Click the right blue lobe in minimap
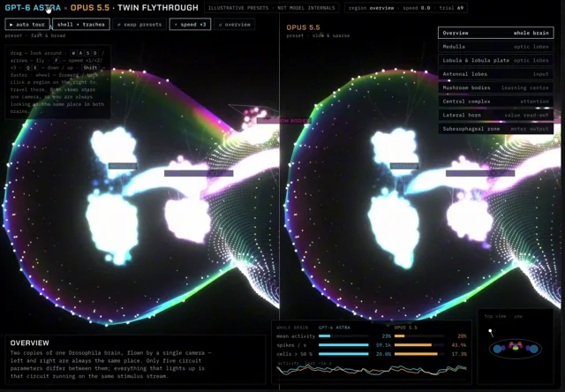 532,349
